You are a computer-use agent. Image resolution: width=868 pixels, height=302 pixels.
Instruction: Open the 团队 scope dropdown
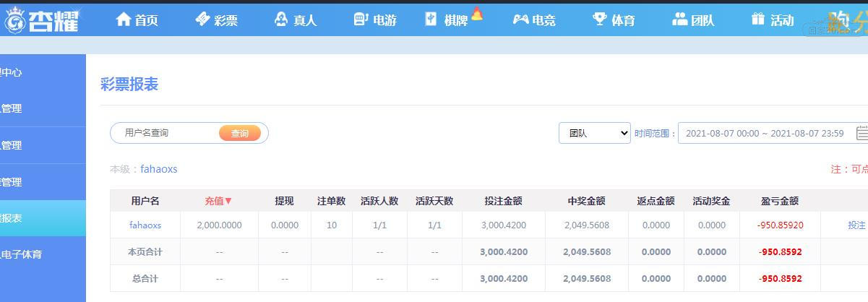(x=595, y=133)
